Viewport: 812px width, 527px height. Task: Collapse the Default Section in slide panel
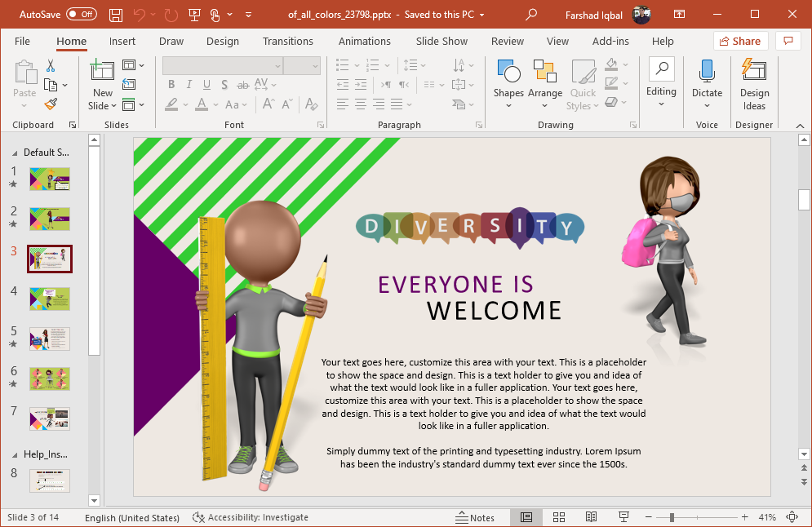tap(16, 153)
